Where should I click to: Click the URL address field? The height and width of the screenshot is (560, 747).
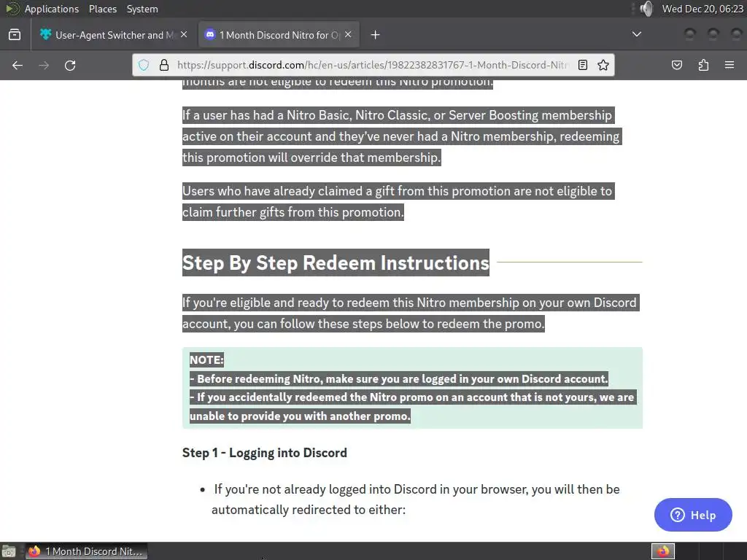point(372,65)
